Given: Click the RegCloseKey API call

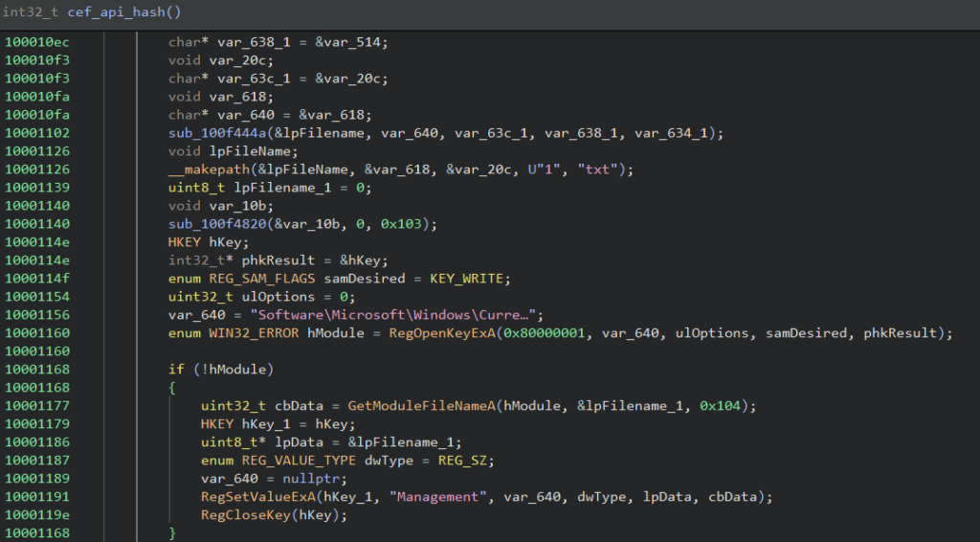Looking at the screenshot, I should coord(246,515).
